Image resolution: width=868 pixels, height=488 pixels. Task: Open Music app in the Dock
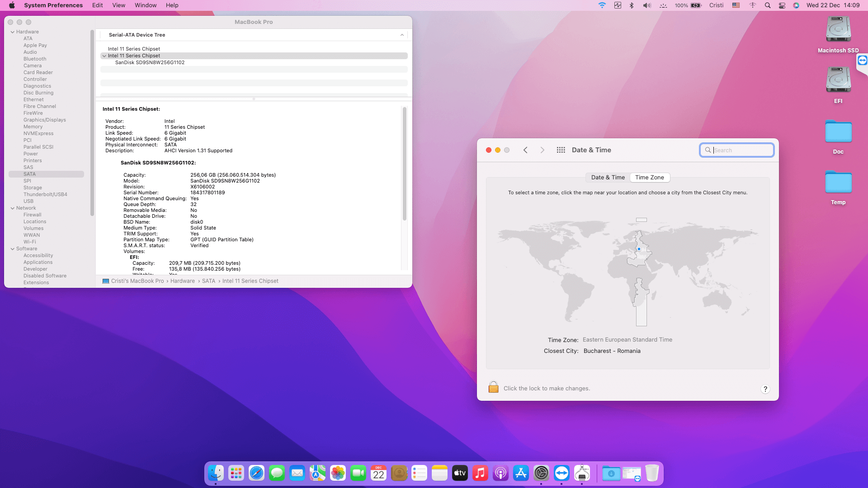pyautogui.click(x=480, y=473)
